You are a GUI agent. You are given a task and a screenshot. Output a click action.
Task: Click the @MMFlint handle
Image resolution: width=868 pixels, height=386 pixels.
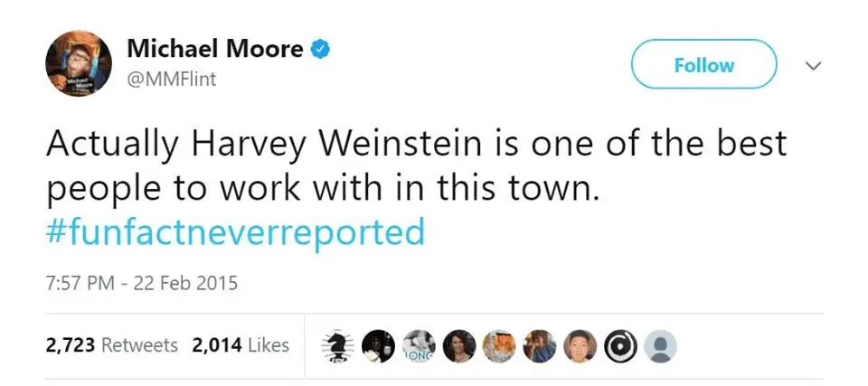point(172,79)
